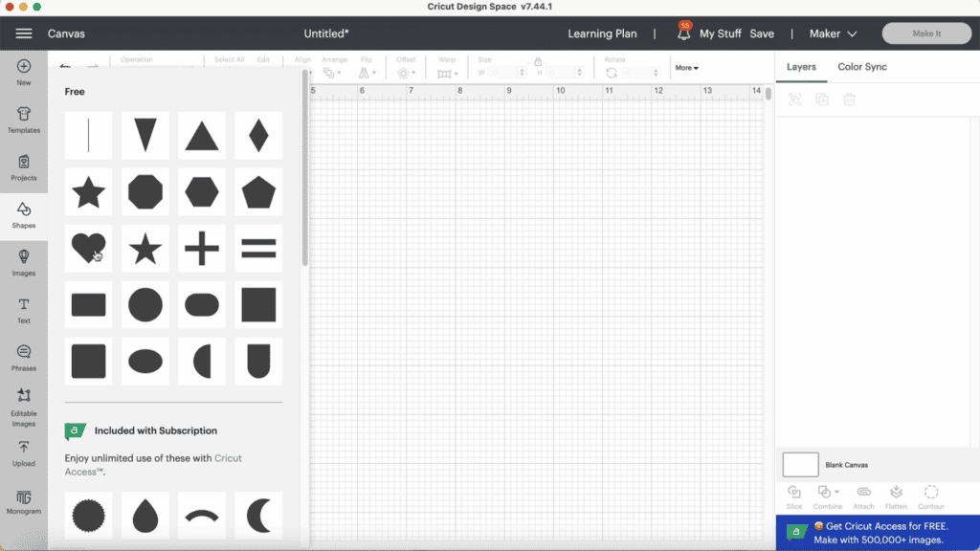Click the Flatten tool
This screenshot has height=551, width=980.
tap(896, 497)
